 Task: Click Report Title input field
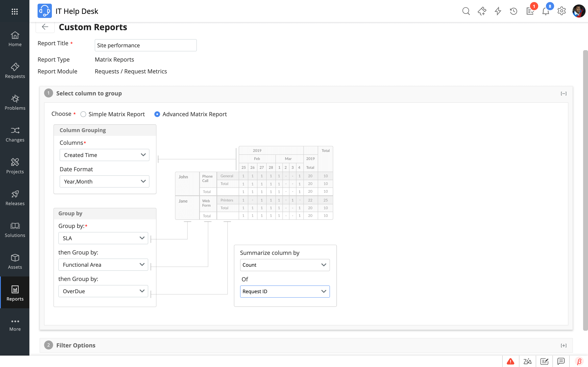point(146,45)
